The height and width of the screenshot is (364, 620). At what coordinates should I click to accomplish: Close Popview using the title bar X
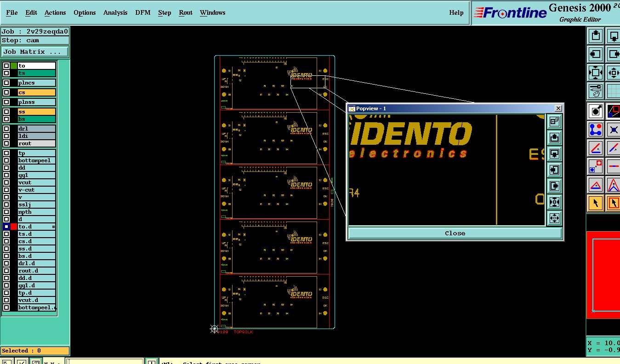click(558, 108)
